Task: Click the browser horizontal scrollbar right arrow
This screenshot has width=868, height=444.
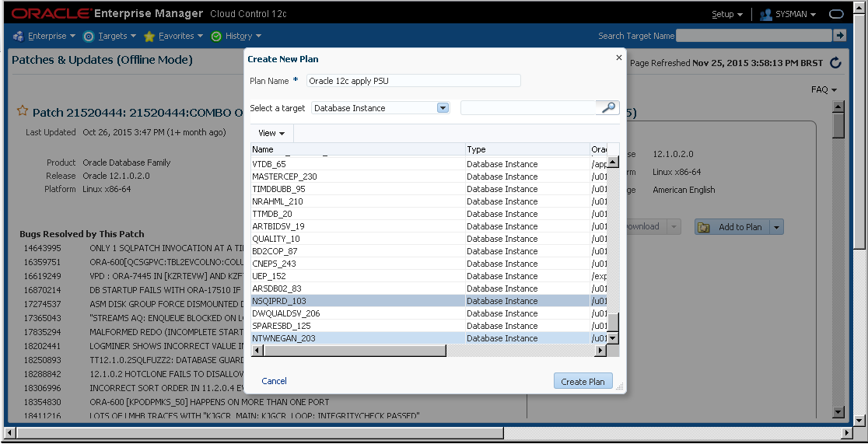Action: coord(848,432)
